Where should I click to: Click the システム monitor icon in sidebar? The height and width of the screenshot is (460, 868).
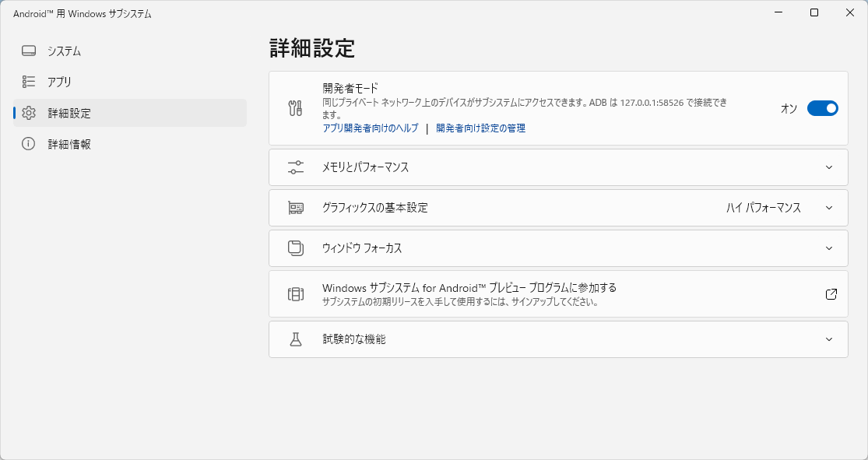click(29, 51)
